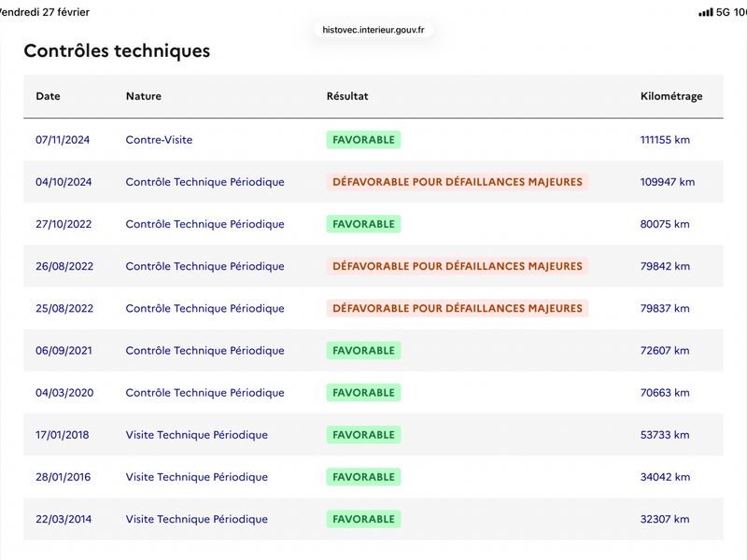Click the Date column header
The width and height of the screenshot is (747, 560).
pyautogui.click(x=49, y=96)
